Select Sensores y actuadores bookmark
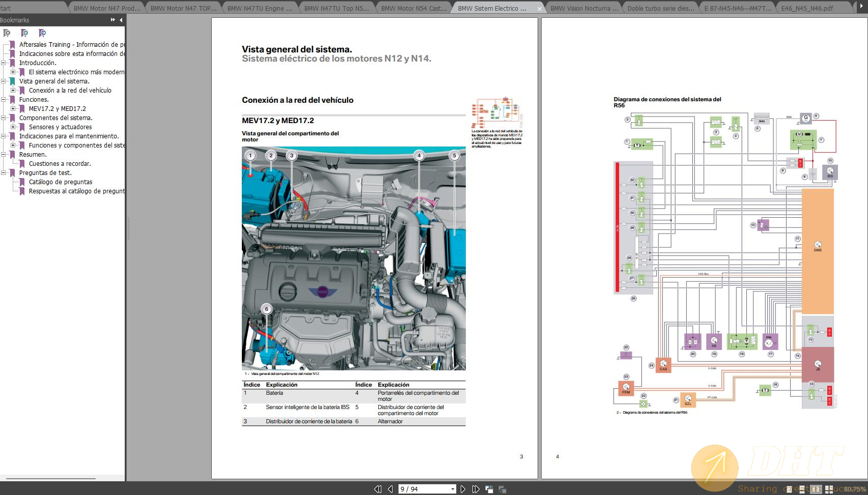Screen dimensions: 868x495 coord(60,127)
